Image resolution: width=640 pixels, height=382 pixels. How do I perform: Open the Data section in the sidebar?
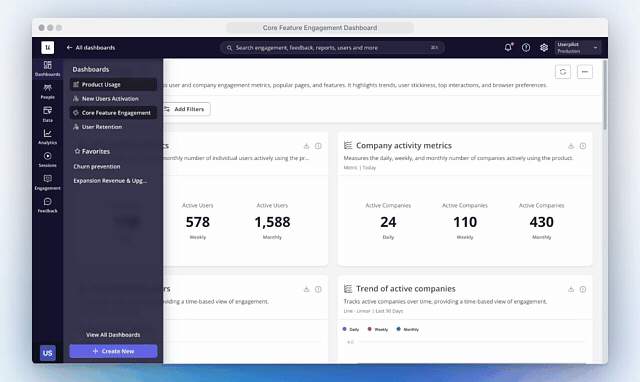point(47,114)
